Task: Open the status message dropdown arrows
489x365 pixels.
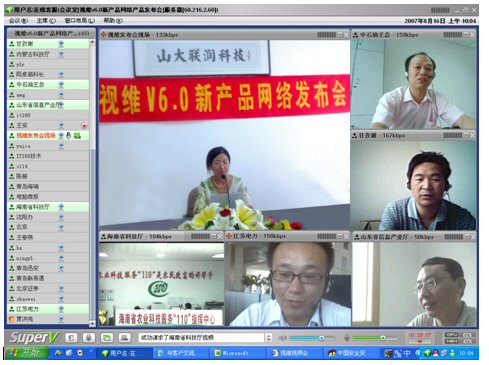Action: pyautogui.click(x=269, y=338)
